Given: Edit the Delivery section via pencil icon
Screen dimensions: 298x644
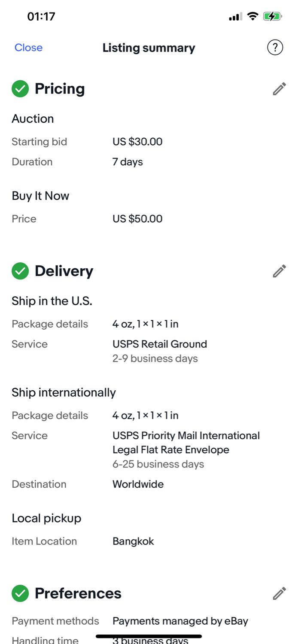Looking at the screenshot, I should 279,271.
